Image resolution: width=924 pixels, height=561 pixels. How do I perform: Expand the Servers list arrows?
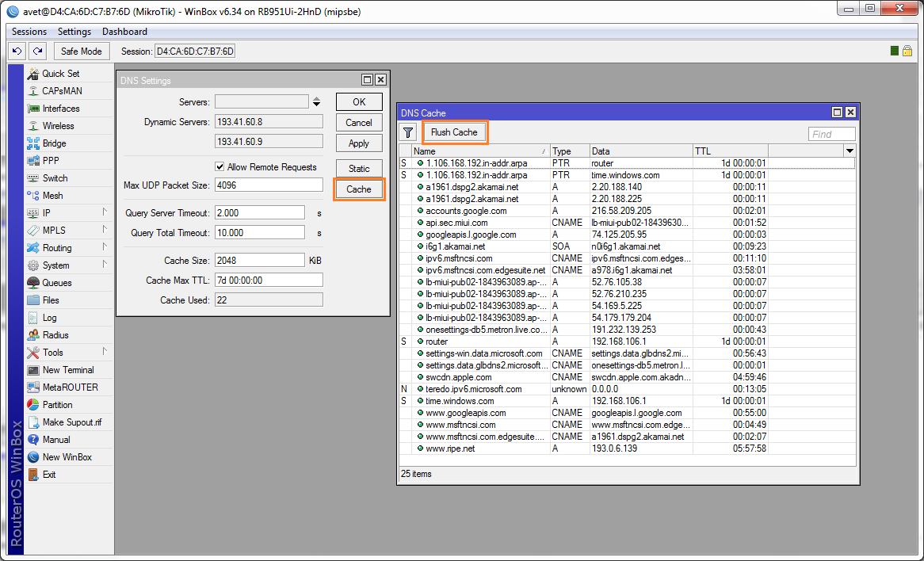[316, 102]
